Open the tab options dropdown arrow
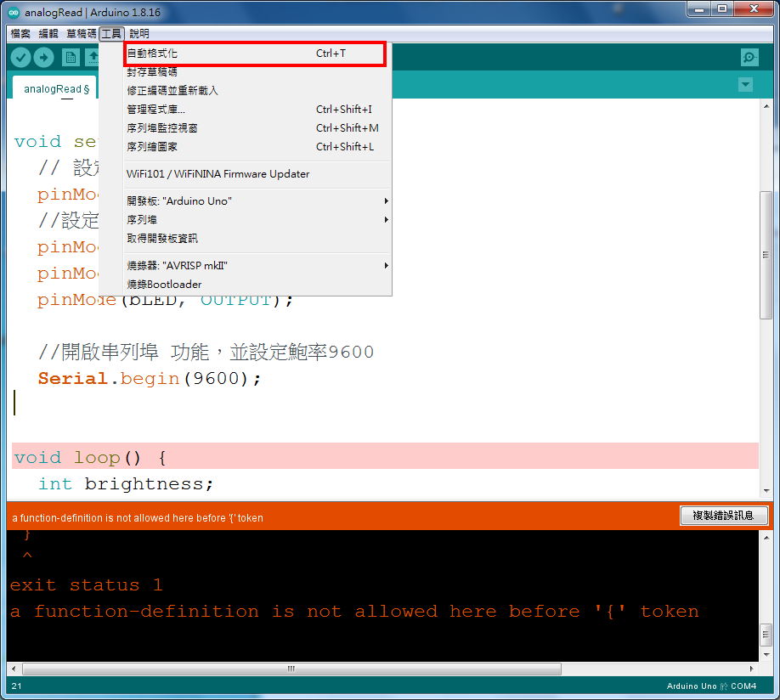Viewport: 780px width, 700px height. click(745, 85)
